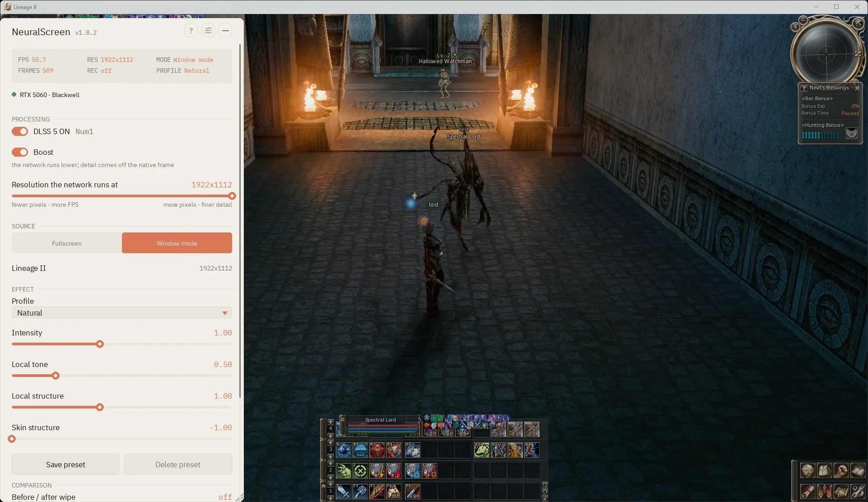Use the F5 potion with 99+ count

413,492
